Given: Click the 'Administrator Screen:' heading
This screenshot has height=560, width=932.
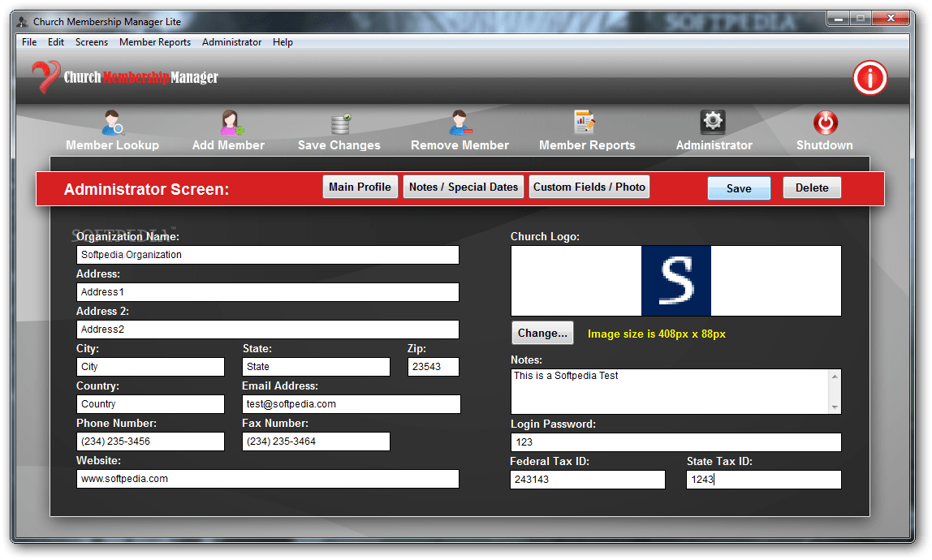Looking at the screenshot, I should [x=146, y=189].
